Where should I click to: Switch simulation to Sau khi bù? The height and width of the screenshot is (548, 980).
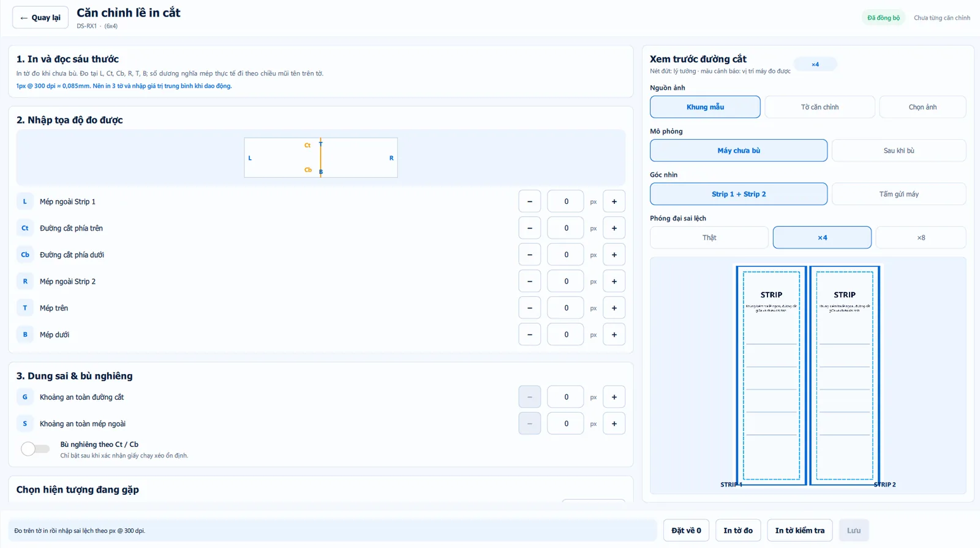coord(899,151)
